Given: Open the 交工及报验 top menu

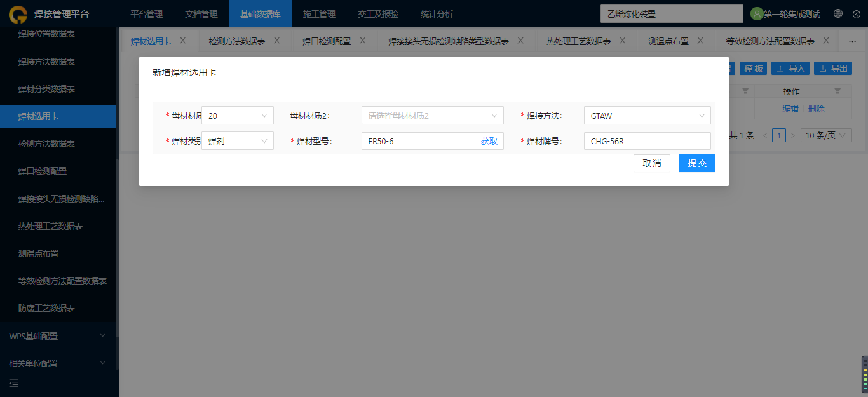Looking at the screenshot, I should 378,14.
